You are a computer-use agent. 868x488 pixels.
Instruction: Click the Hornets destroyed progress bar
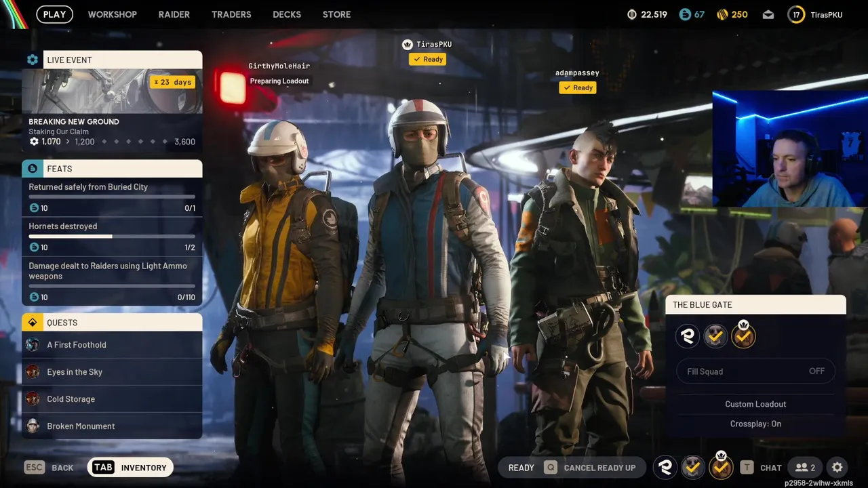point(112,237)
